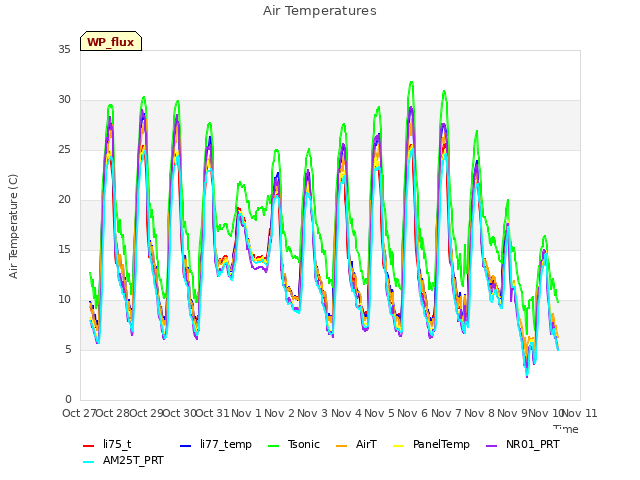
Task: Click the Nov 11 x-axis tick label
Action: 580,413
